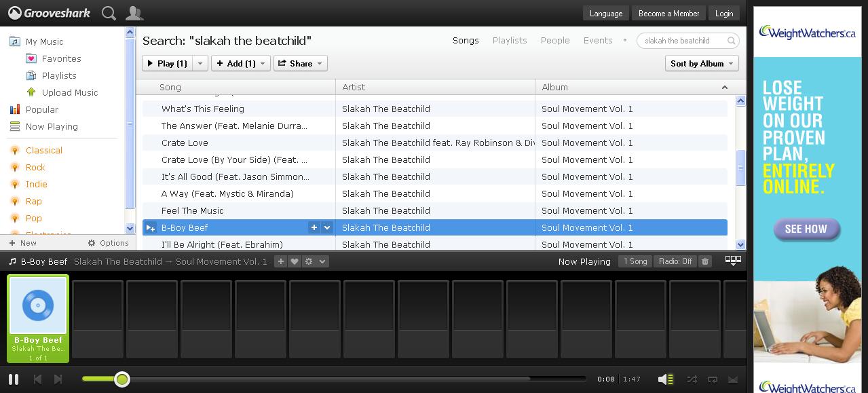Select the B-Boy Beef album thumbnail in queue
Image resolution: width=868 pixels, height=393 pixels.
[x=38, y=307]
